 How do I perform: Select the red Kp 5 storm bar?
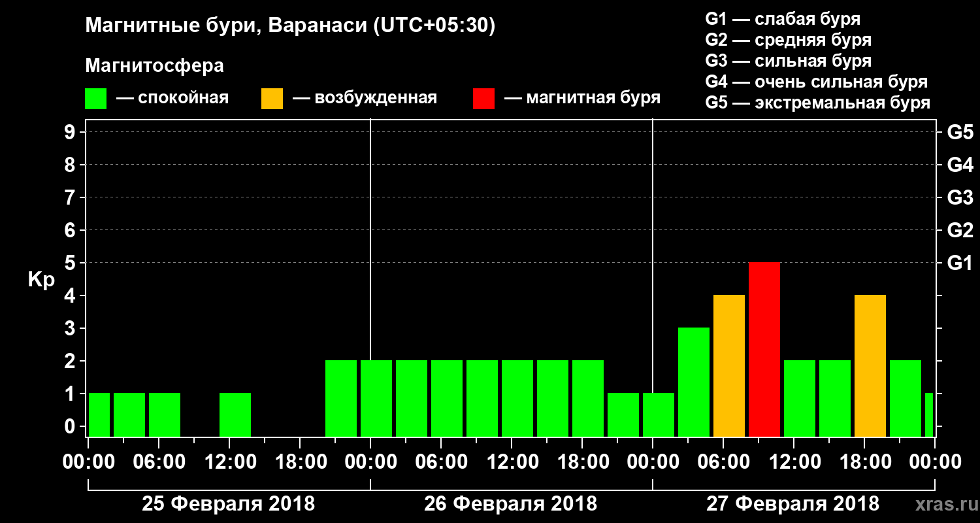tap(764, 349)
